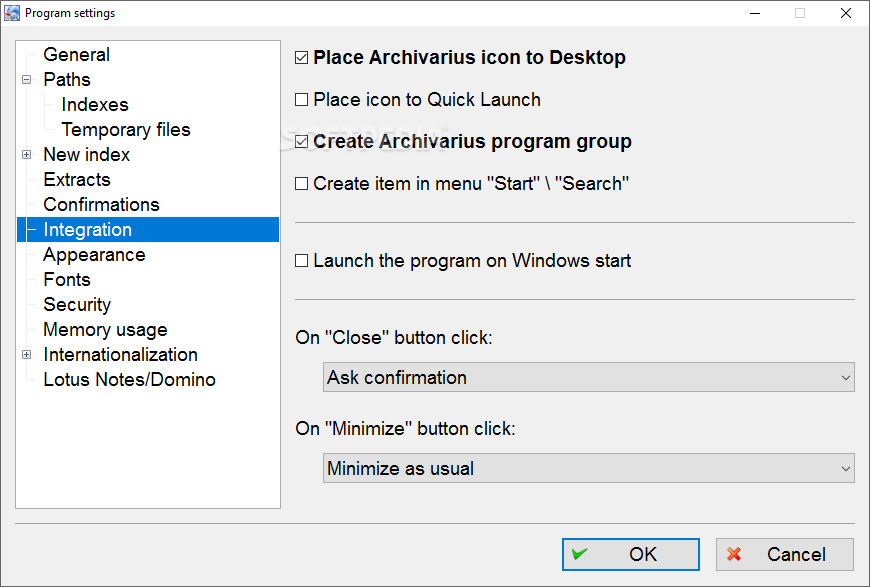
Task: Open the Memory usage settings page
Action: pyautogui.click(x=105, y=330)
